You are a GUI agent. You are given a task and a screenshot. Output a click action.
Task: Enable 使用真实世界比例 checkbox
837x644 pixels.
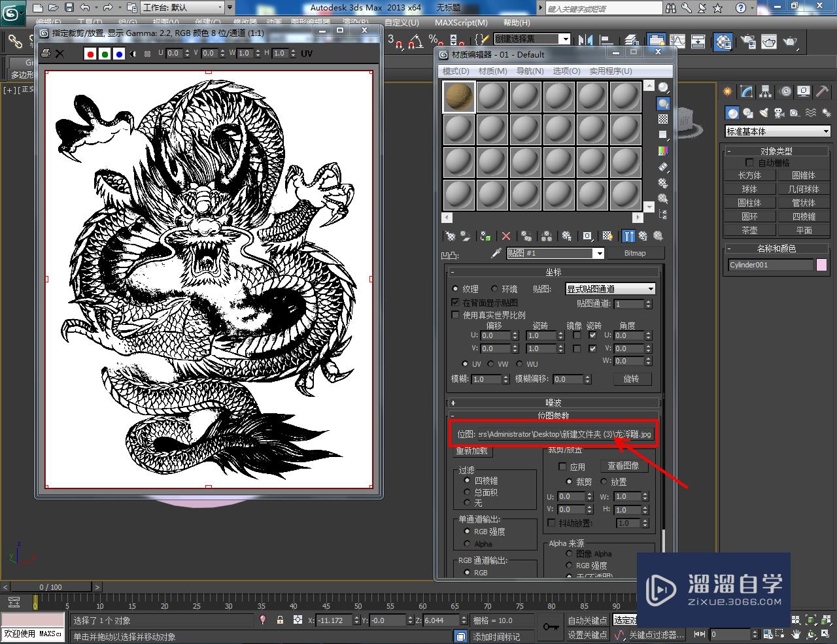pos(455,315)
